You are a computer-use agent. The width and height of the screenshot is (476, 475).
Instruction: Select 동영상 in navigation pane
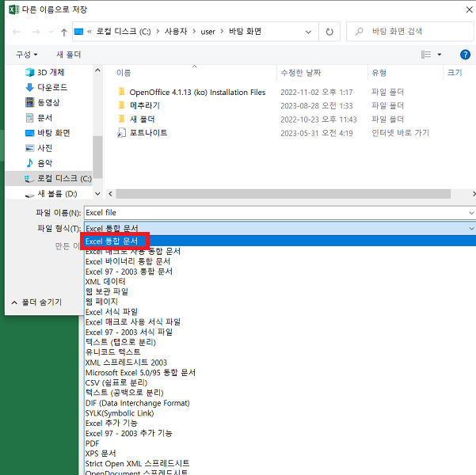42,102
